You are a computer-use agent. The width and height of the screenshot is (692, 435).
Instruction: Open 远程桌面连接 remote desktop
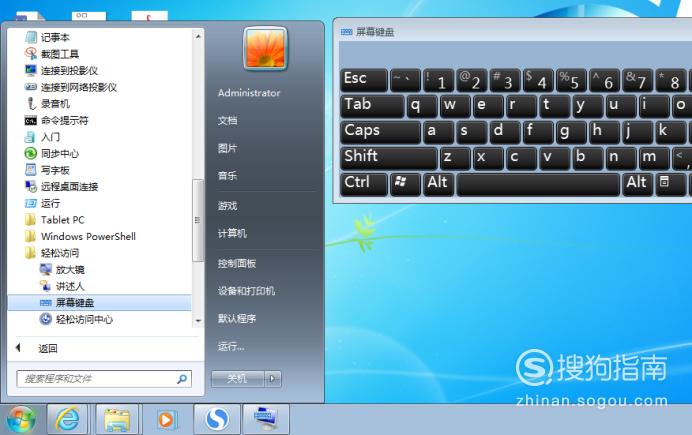click(61, 187)
